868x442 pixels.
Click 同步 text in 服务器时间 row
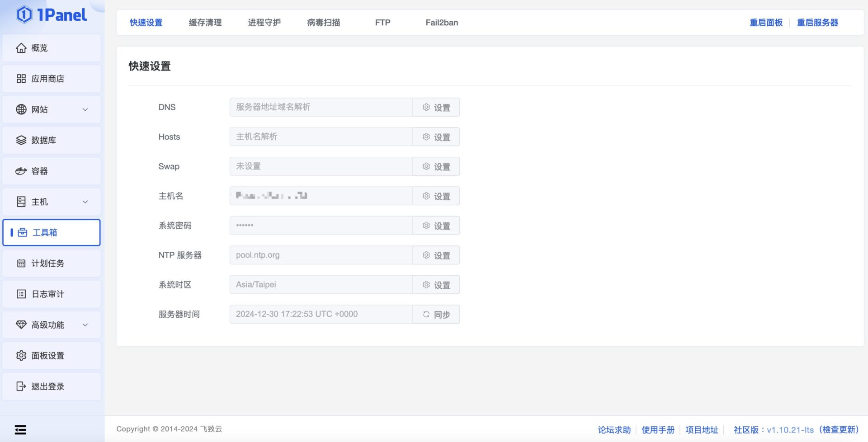click(x=442, y=315)
